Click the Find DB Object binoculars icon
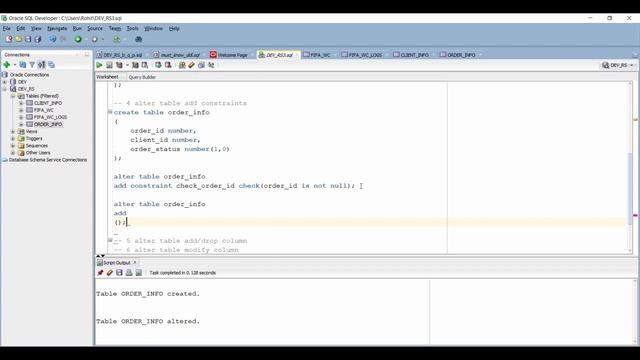Screen dimensions: 640x360 tap(138, 39)
